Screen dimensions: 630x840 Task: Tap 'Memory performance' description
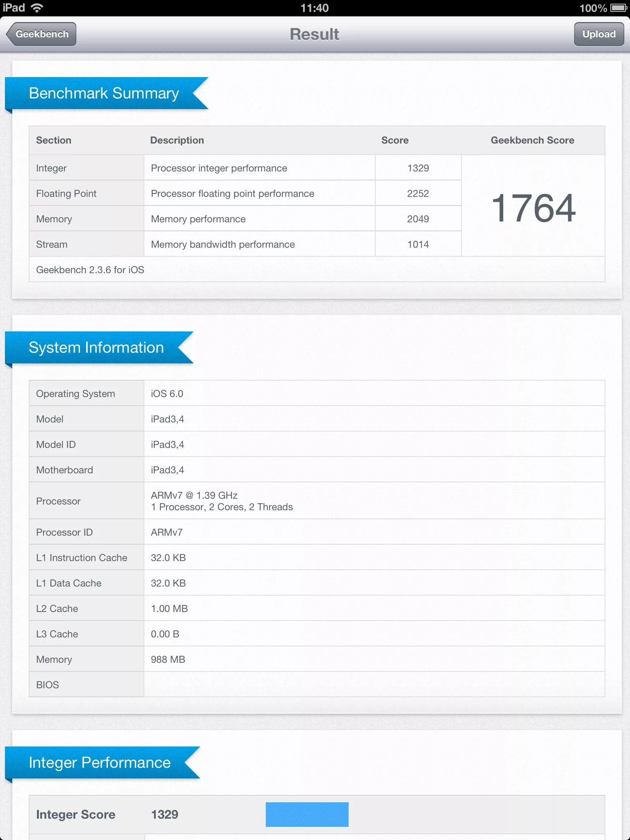coord(198,219)
